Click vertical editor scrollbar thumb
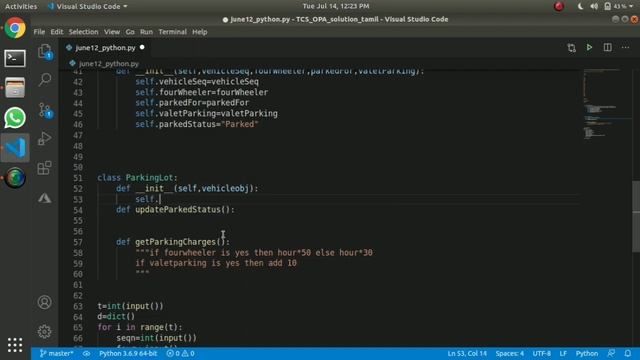Screen dimensions: 640x360 pos(636,217)
